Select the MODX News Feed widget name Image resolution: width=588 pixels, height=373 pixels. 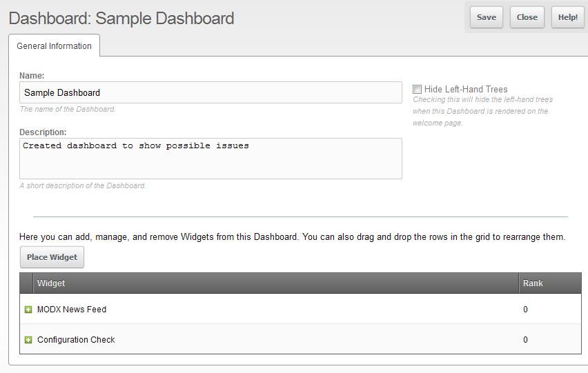(x=72, y=310)
